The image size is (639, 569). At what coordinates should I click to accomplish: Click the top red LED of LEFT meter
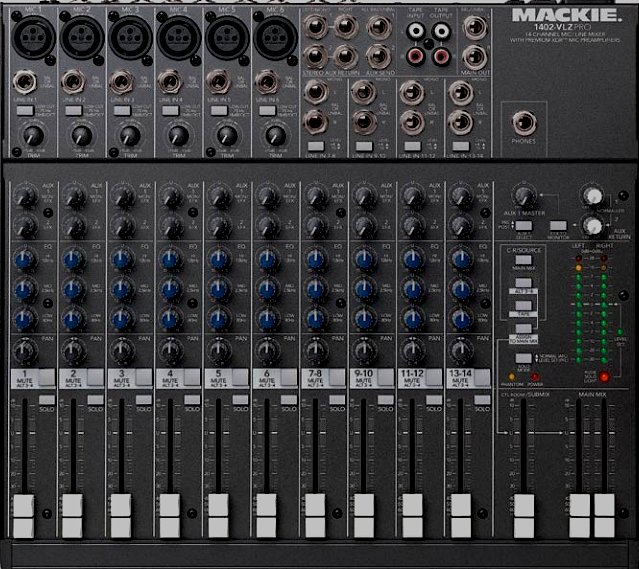(x=579, y=258)
